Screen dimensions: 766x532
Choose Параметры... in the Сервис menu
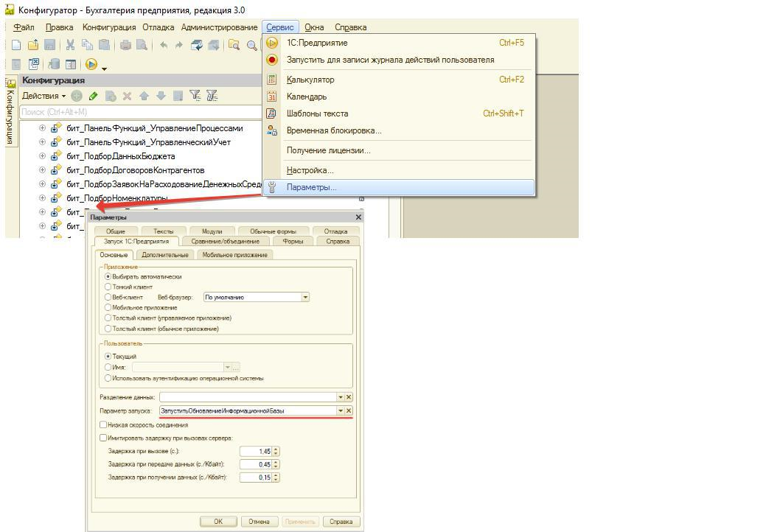coord(311,187)
